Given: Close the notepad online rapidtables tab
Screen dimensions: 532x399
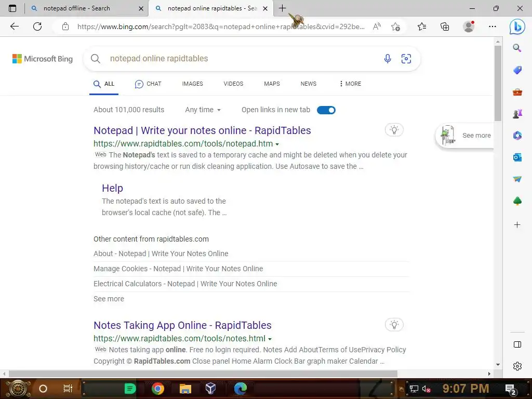Looking at the screenshot, I should click(x=265, y=8).
